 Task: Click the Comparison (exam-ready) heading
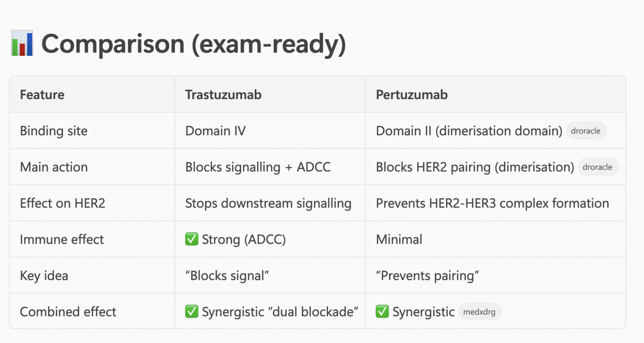(194, 44)
